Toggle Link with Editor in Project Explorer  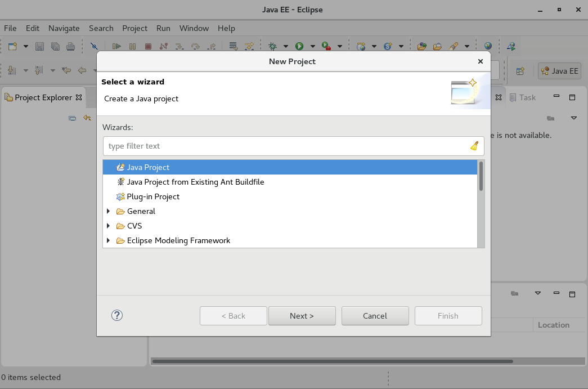[x=87, y=118]
